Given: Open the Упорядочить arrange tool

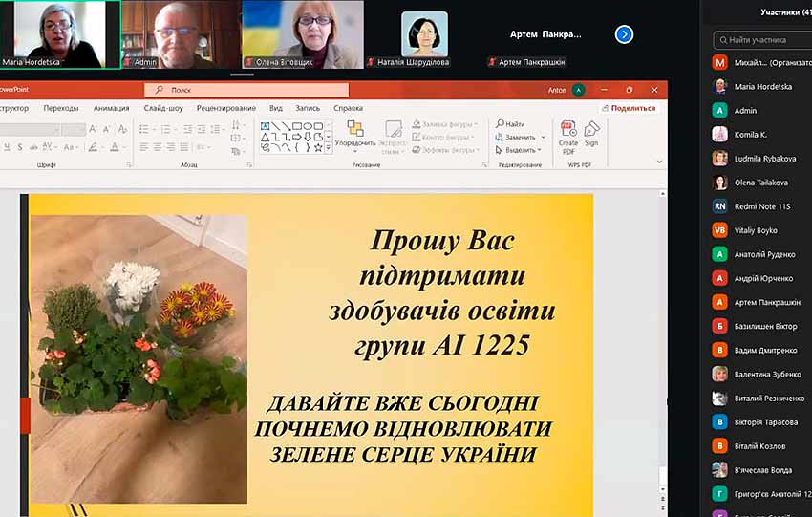Looking at the screenshot, I should coord(355,134).
